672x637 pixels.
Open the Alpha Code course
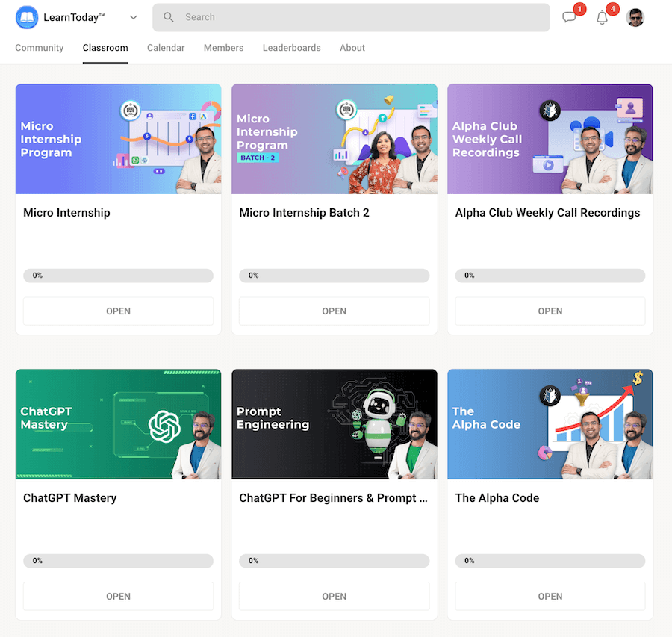tap(550, 596)
